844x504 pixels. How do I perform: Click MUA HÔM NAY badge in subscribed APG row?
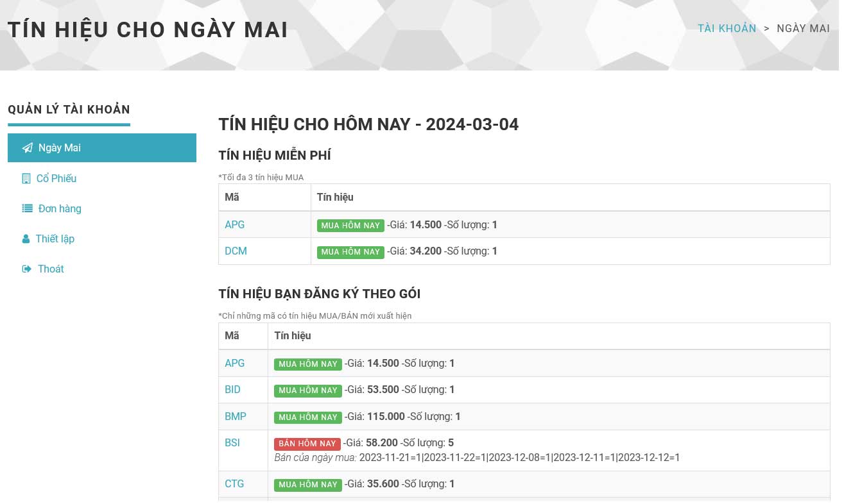click(308, 364)
